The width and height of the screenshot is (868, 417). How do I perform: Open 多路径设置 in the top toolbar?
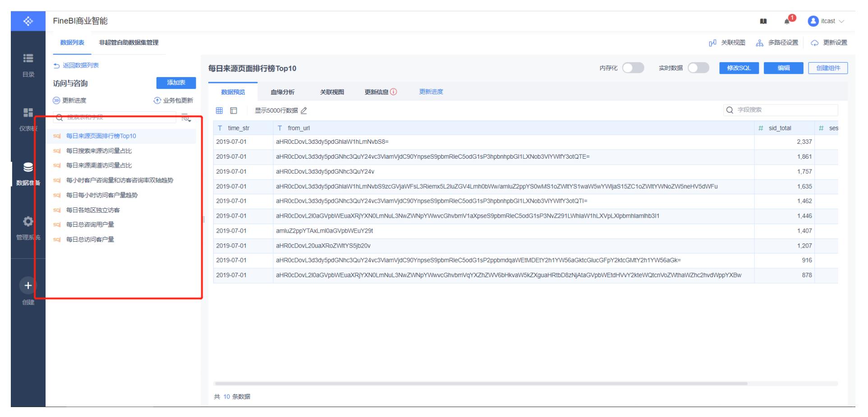[x=777, y=43]
